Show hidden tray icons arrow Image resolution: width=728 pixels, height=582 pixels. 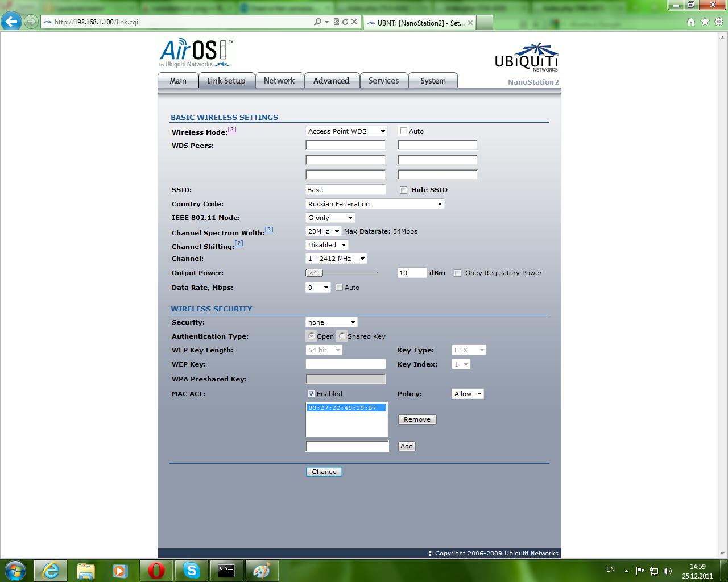626,571
